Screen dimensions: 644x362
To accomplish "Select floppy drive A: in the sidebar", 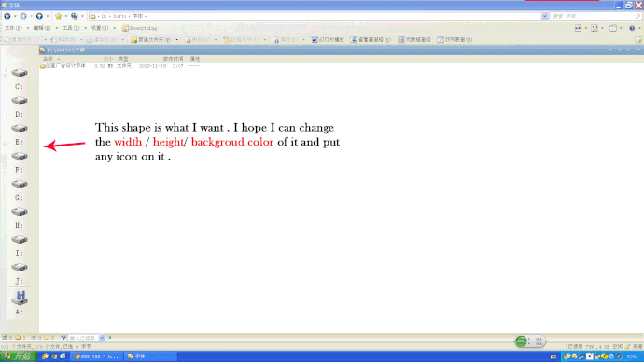I will coord(20,303).
